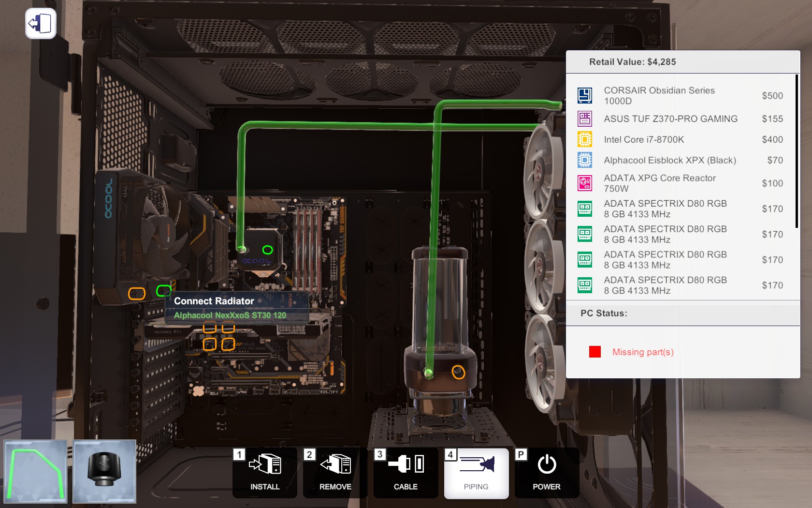This screenshot has height=508, width=812.
Task: Click the parts list scrollbar
Action: tap(797, 151)
